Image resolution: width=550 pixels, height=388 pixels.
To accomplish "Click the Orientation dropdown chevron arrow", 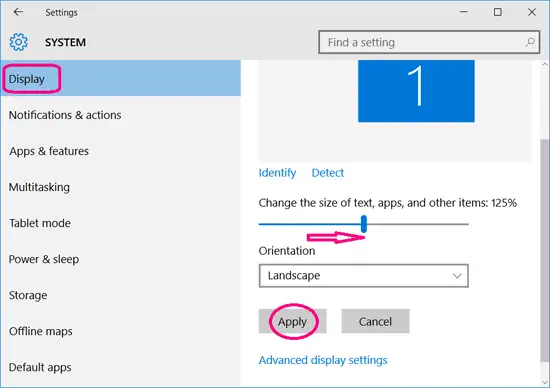I will tap(457, 276).
